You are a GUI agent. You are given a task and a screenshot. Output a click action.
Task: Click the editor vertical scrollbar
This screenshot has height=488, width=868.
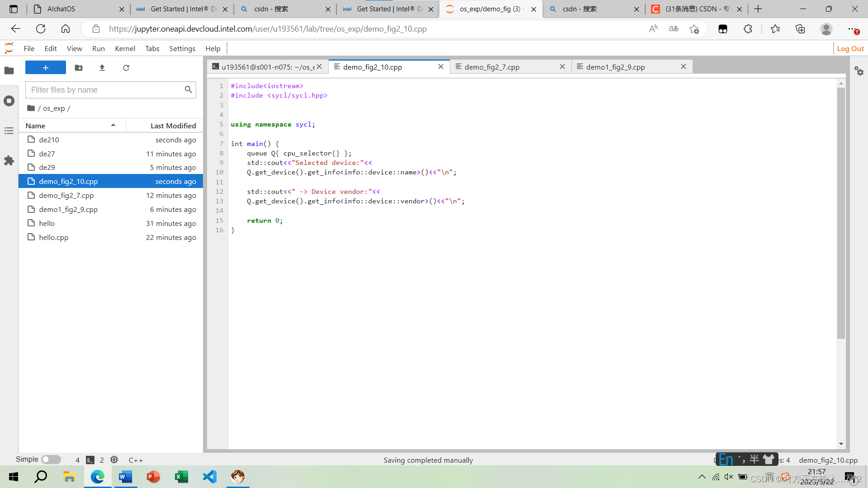coord(841,212)
